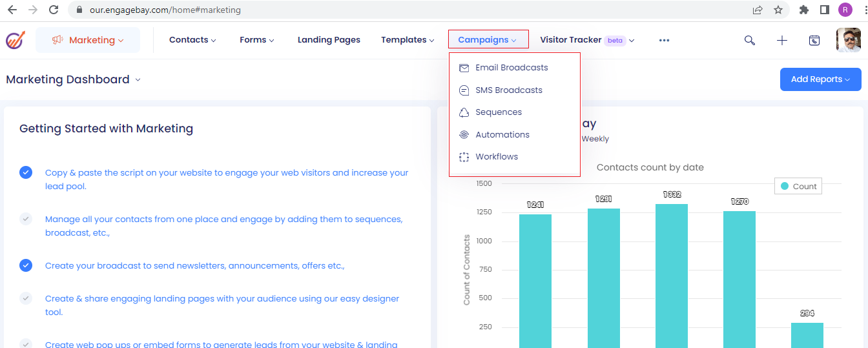Click the Contacts count by date title
Image resolution: width=868 pixels, height=348 pixels.
(x=650, y=167)
